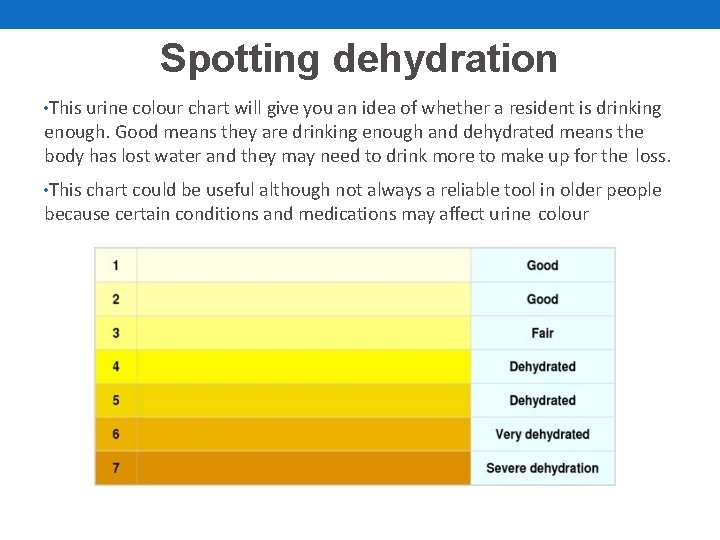Select the pale yellow swatch in row 2
Image resolution: width=720 pixels, height=540 pixels.
click(x=303, y=299)
